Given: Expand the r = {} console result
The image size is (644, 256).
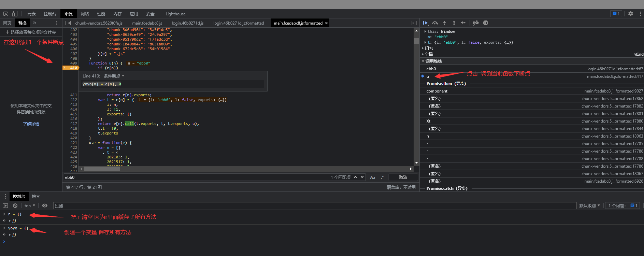Looking at the screenshot, I should [10, 221].
